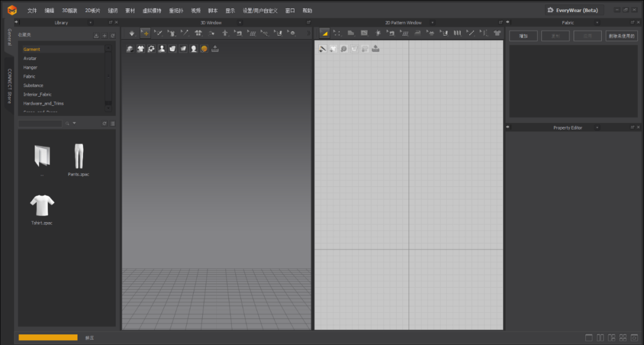Refresh the Library file list

coord(104,124)
